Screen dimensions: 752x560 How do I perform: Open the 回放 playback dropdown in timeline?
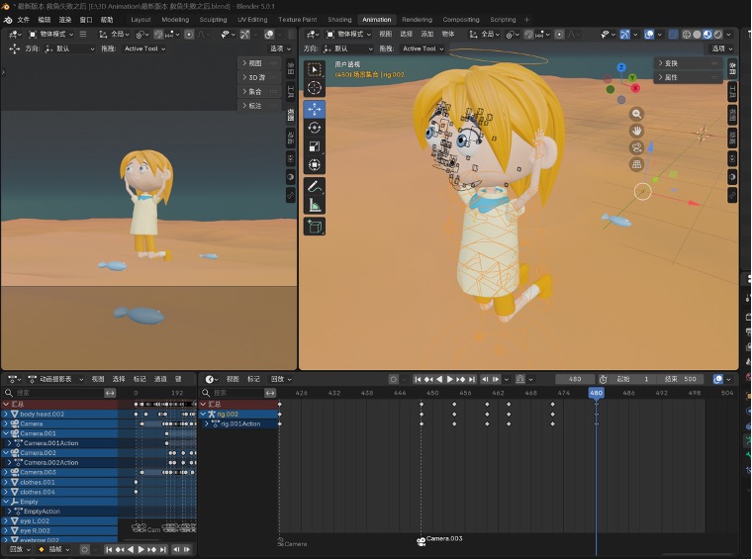[x=281, y=379]
